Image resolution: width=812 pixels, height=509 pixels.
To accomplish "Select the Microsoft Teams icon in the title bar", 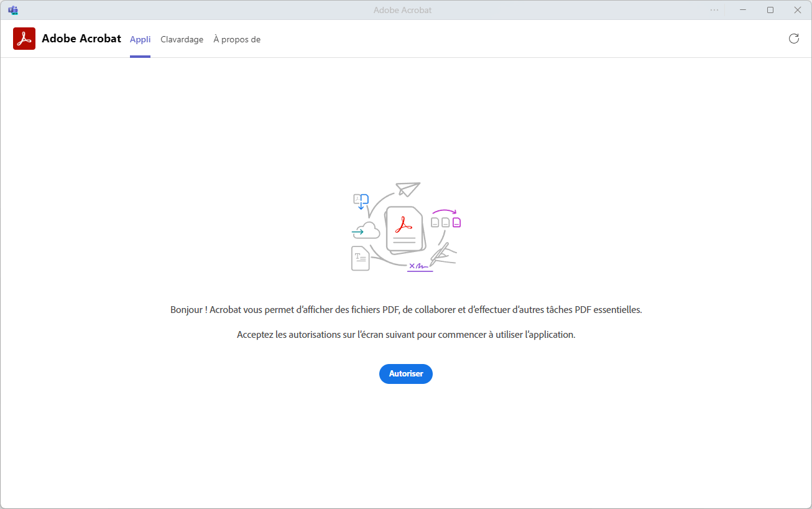I will pos(12,9).
